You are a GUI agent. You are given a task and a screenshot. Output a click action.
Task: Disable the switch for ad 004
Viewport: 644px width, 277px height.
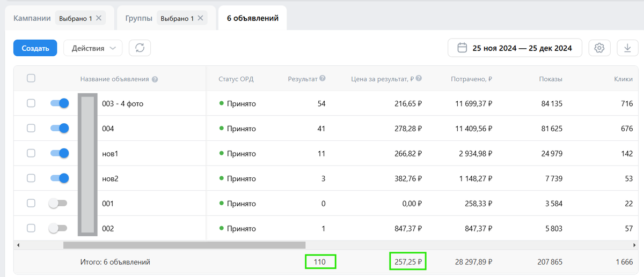coord(59,128)
